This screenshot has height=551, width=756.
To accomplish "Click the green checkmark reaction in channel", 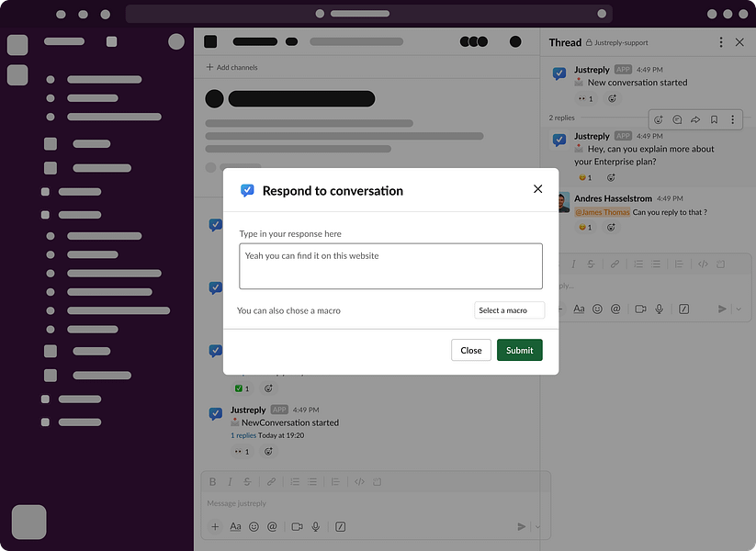I will [242, 388].
